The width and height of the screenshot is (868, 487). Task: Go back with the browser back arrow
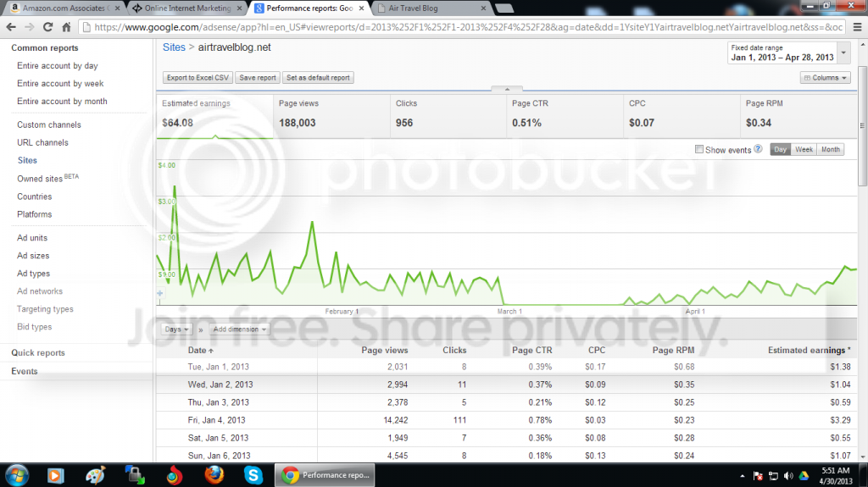point(11,26)
